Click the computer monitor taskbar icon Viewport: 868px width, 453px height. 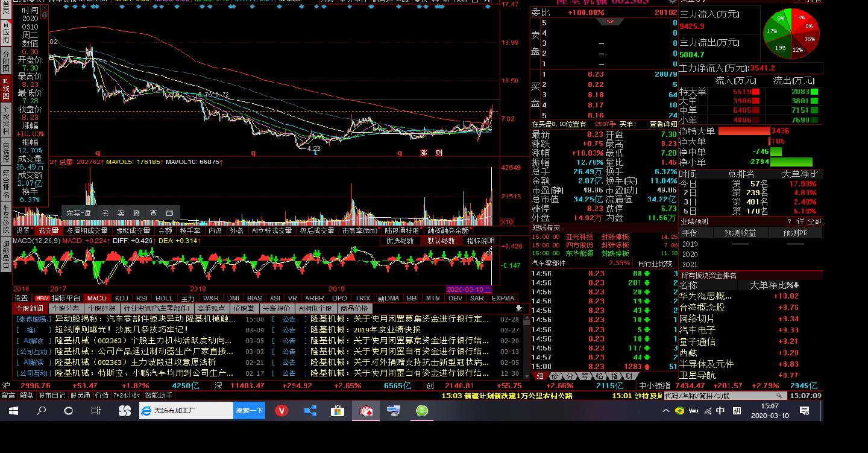pyautogui.click(x=394, y=411)
